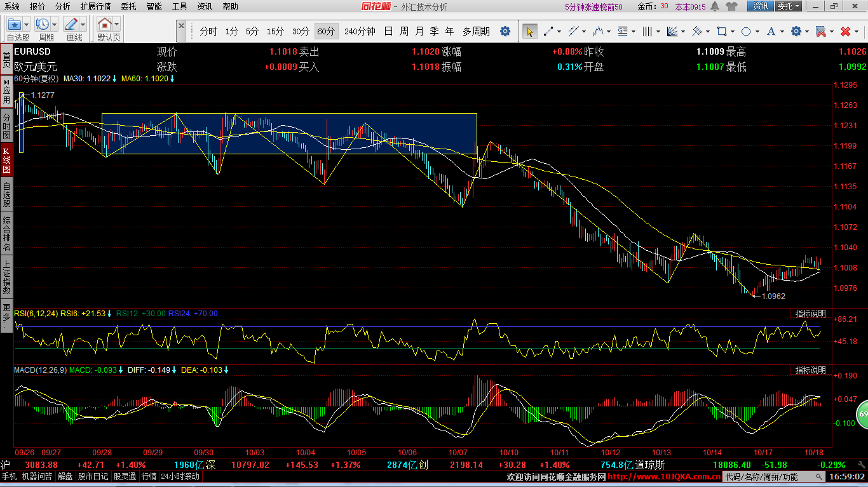Open the 委托 dropdown button
The image size is (868, 487).
(x=789, y=6)
